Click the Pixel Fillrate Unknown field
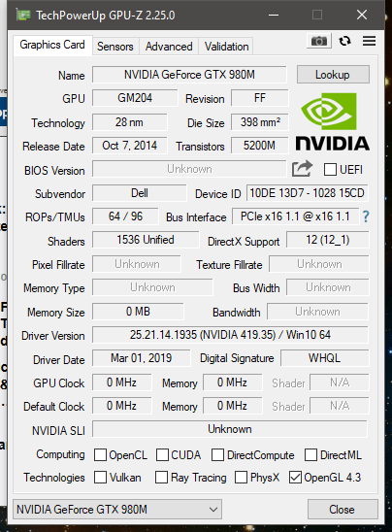Viewport: 392px width, 532px height. (137, 264)
